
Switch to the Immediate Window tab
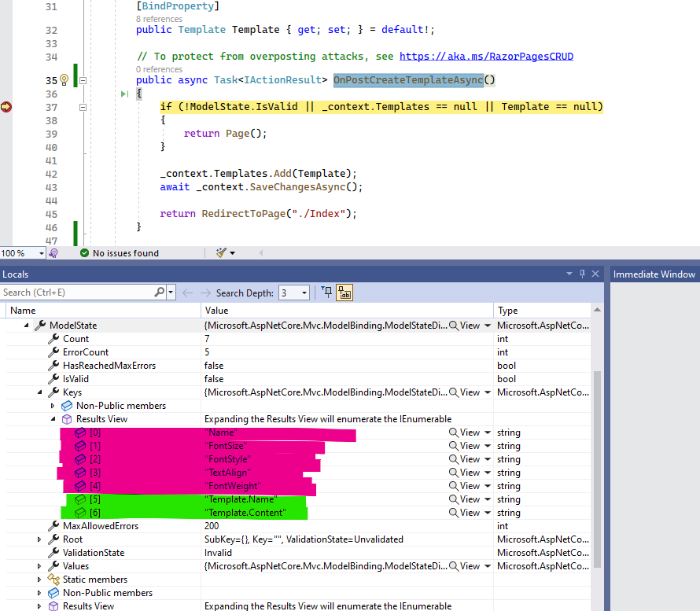654,274
